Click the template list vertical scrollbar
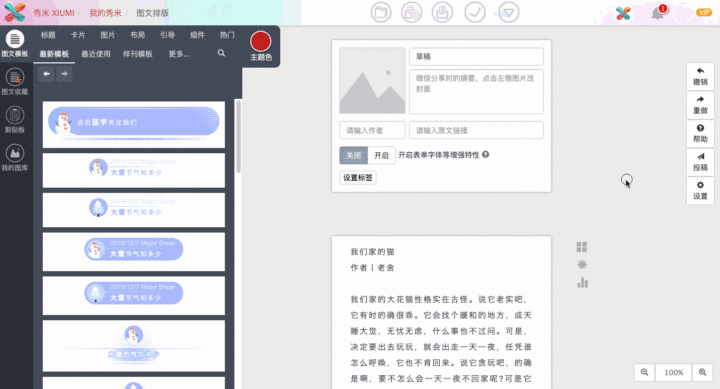The image size is (720, 389). (238, 136)
